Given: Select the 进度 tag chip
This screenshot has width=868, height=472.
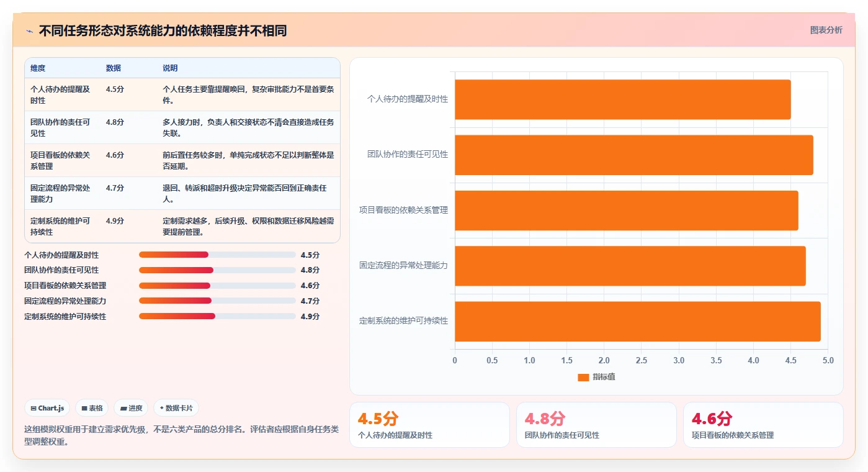Looking at the screenshot, I should pyautogui.click(x=131, y=408).
